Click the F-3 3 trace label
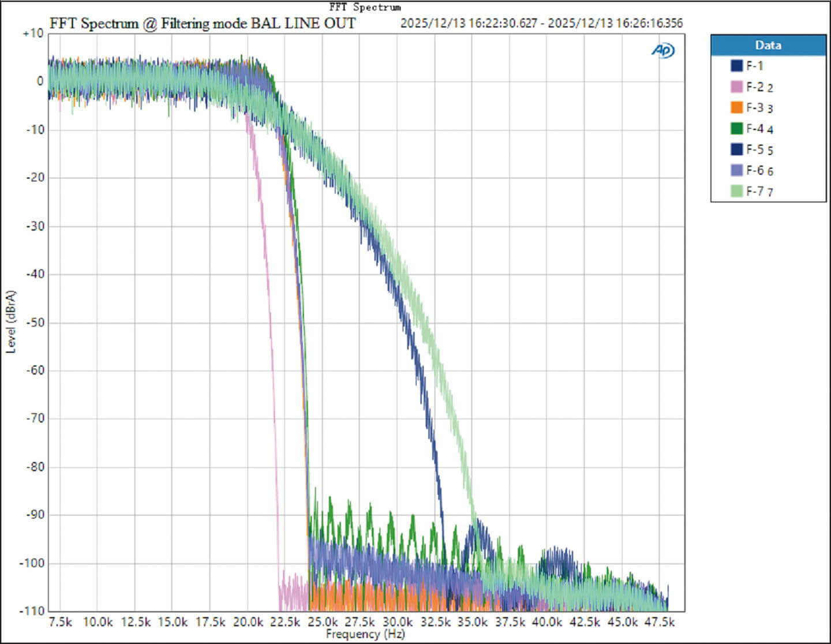The height and width of the screenshot is (644, 831). [x=759, y=108]
